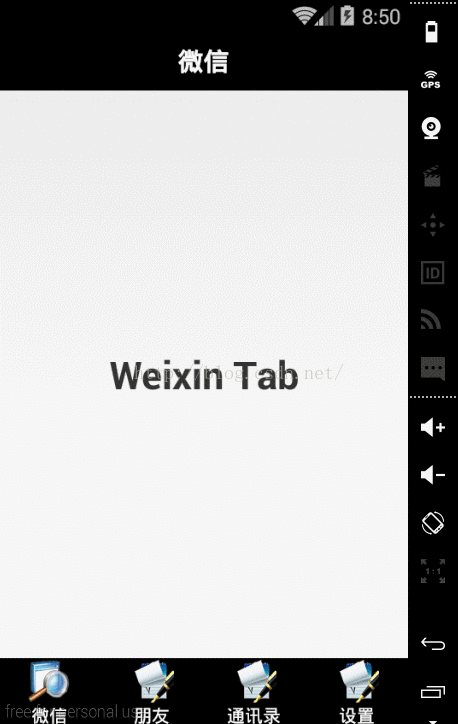Tap the recent apps button
Image resolution: width=458 pixels, height=724 pixels.
[433, 691]
